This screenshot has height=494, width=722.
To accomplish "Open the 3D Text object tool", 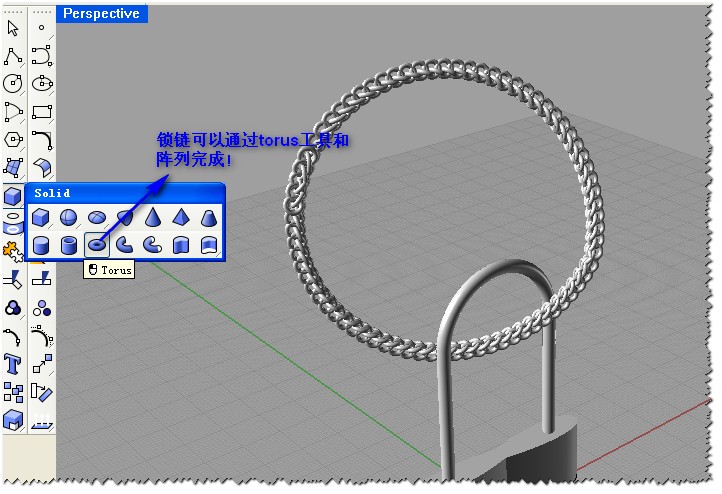I will (x=13, y=364).
